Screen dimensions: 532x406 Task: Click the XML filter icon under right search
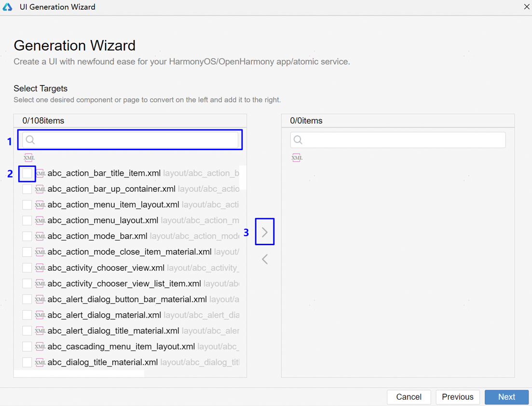(x=297, y=158)
